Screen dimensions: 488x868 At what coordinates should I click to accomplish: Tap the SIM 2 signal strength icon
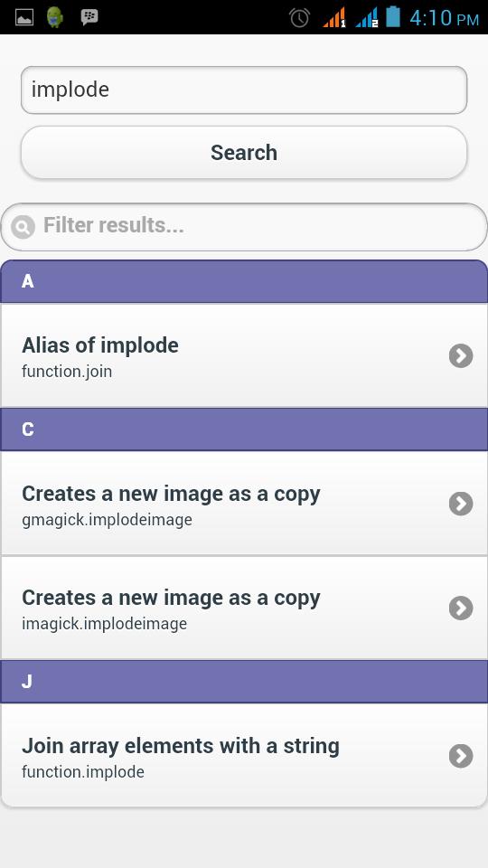(367, 17)
